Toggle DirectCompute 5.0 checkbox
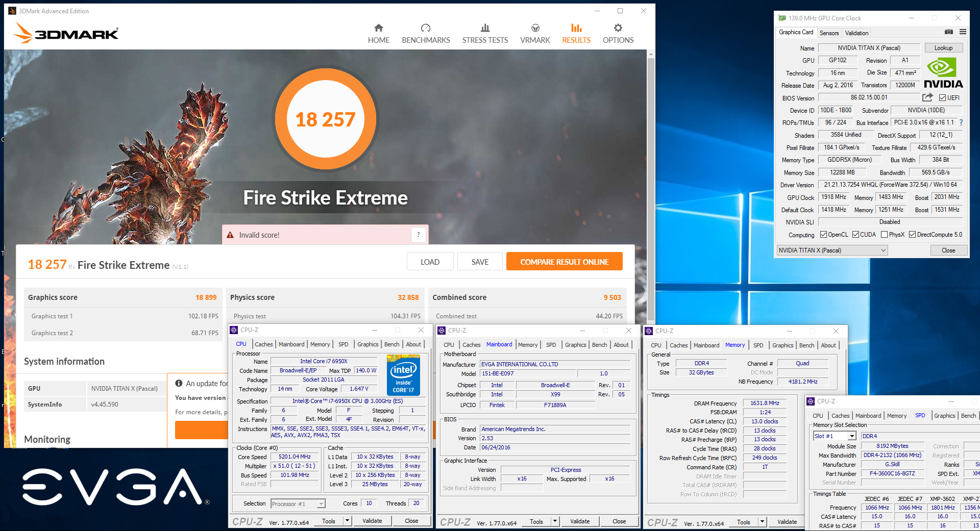The height and width of the screenshot is (531, 980). [x=912, y=235]
